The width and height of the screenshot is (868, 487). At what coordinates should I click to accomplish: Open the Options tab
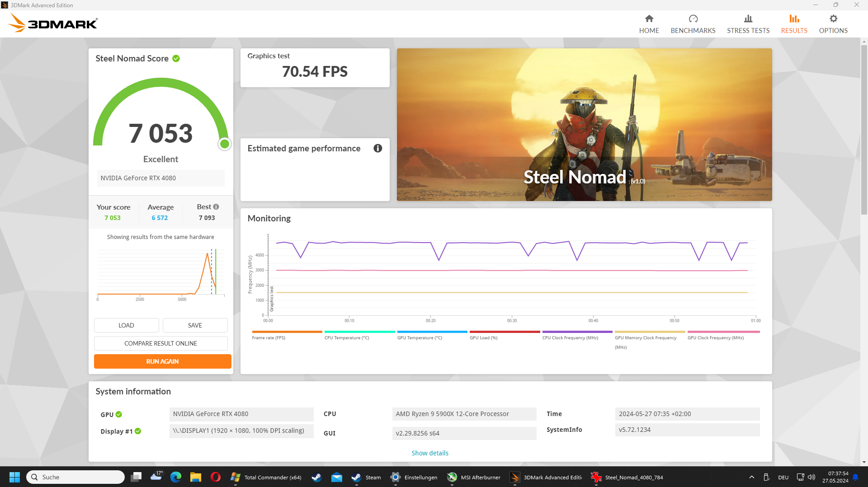[x=833, y=24]
